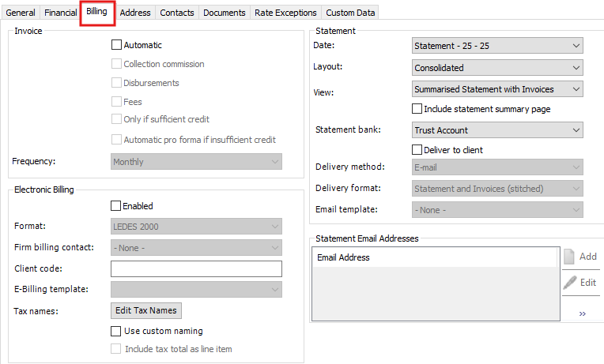Viewport: 604px width, 364px height.
Task: Open the Statement Date dropdown
Action: (x=497, y=46)
